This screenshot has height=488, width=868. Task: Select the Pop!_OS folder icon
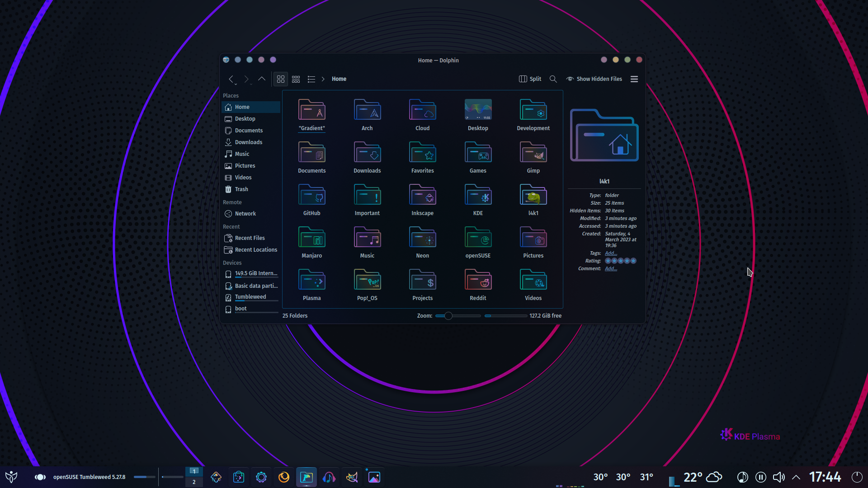click(367, 280)
